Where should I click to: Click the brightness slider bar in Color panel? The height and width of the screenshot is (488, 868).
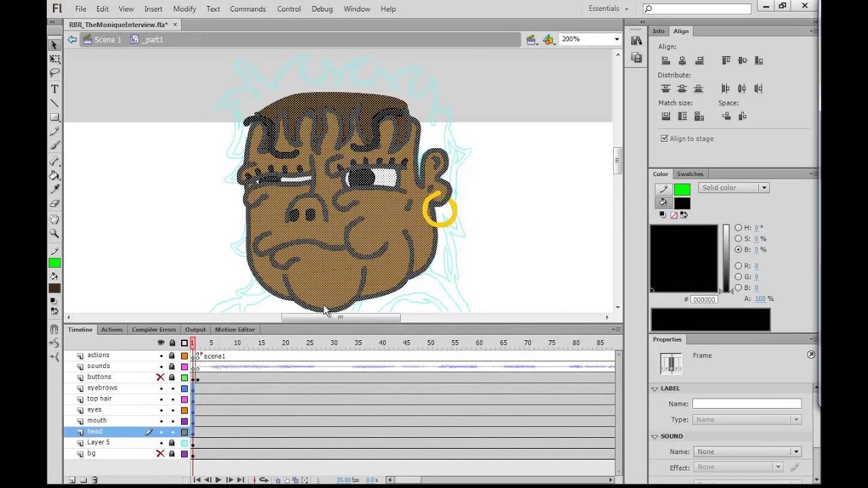(726, 258)
